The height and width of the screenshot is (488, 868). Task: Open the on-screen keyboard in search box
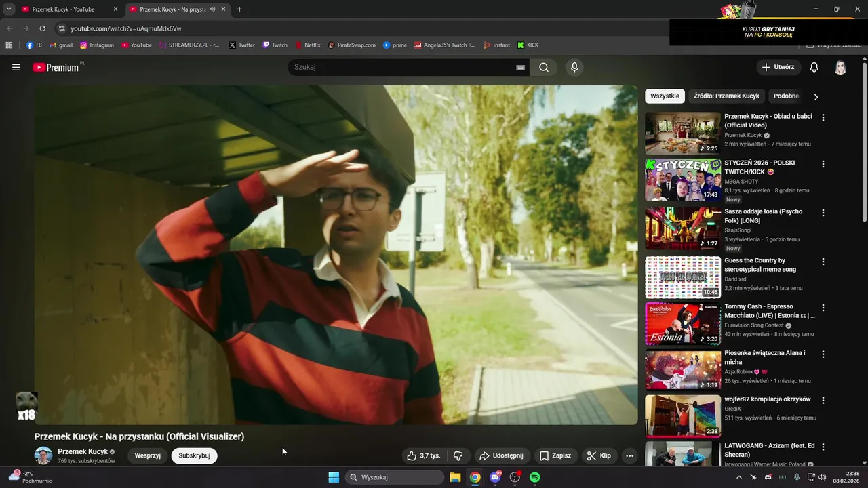click(x=520, y=67)
